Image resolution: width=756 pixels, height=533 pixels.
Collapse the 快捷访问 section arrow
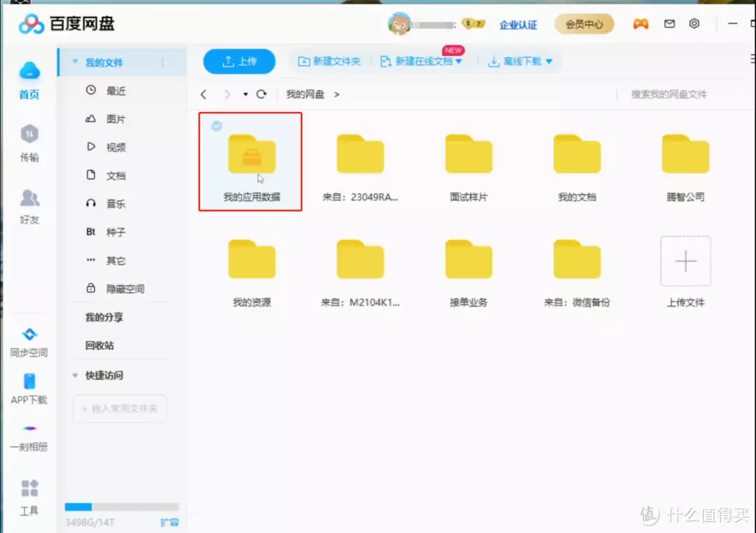point(75,375)
